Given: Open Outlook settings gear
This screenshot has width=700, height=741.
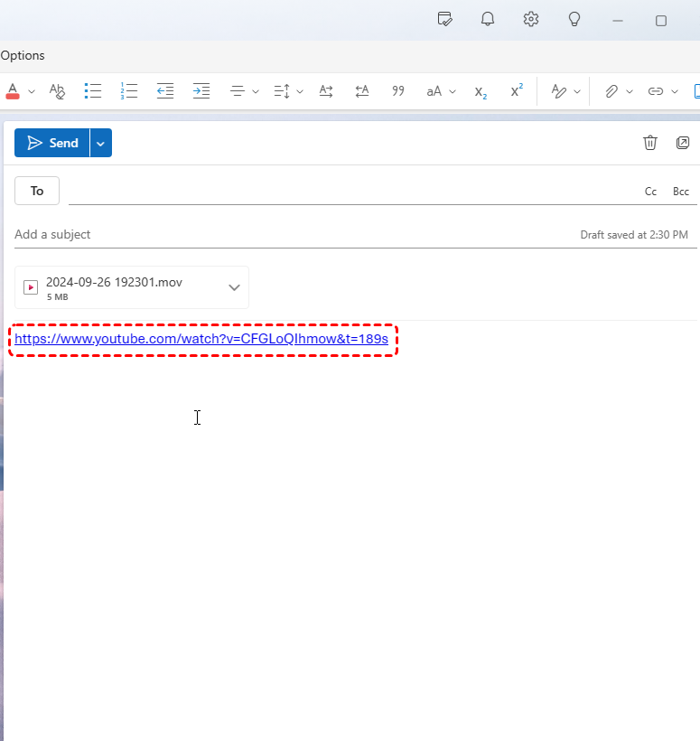Looking at the screenshot, I should click(x=531, y=19).
